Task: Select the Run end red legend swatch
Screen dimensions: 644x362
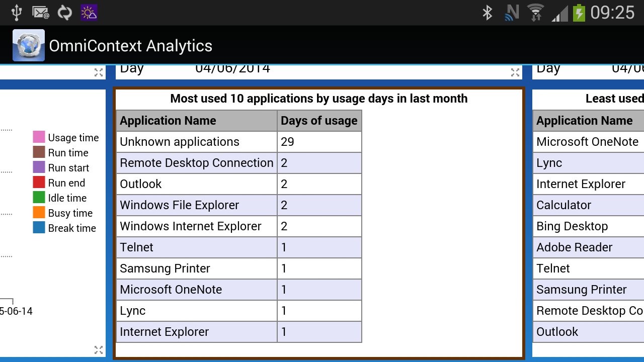Action: click(x=39, y=182)
